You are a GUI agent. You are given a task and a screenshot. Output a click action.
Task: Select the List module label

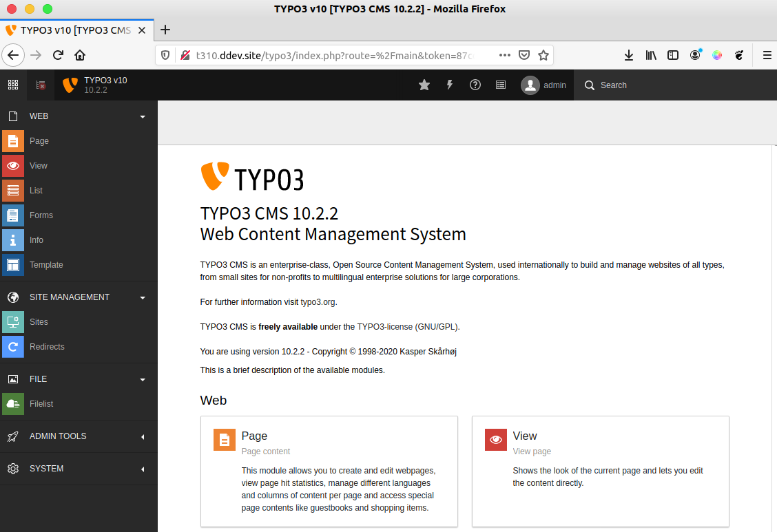tap(37, 191)
